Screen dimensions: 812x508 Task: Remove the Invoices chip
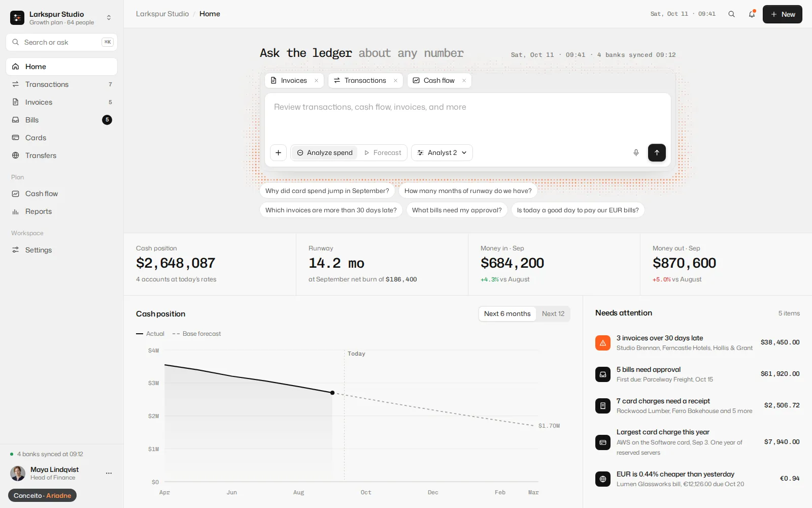click(316, 81)
